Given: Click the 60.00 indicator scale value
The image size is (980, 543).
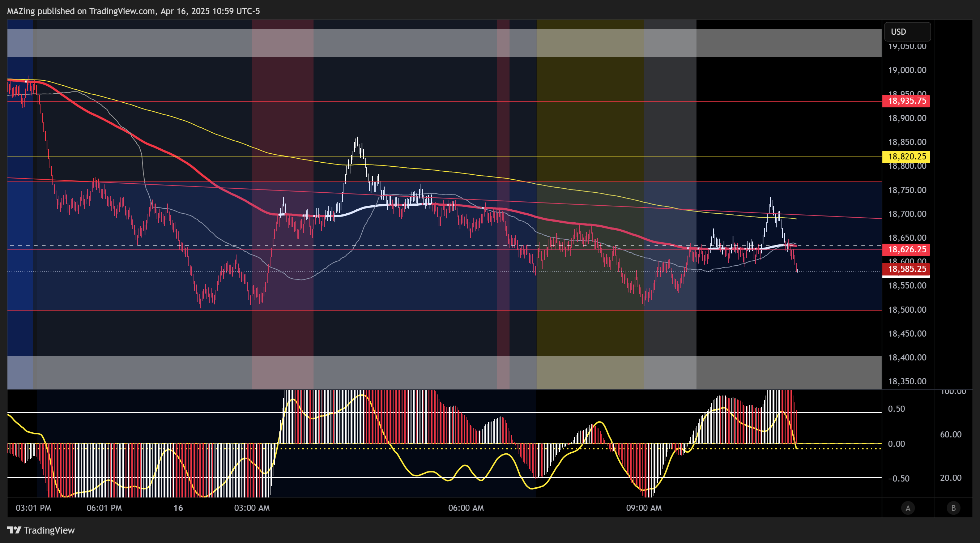Looking at the screenshot, I should coord(951,435).
